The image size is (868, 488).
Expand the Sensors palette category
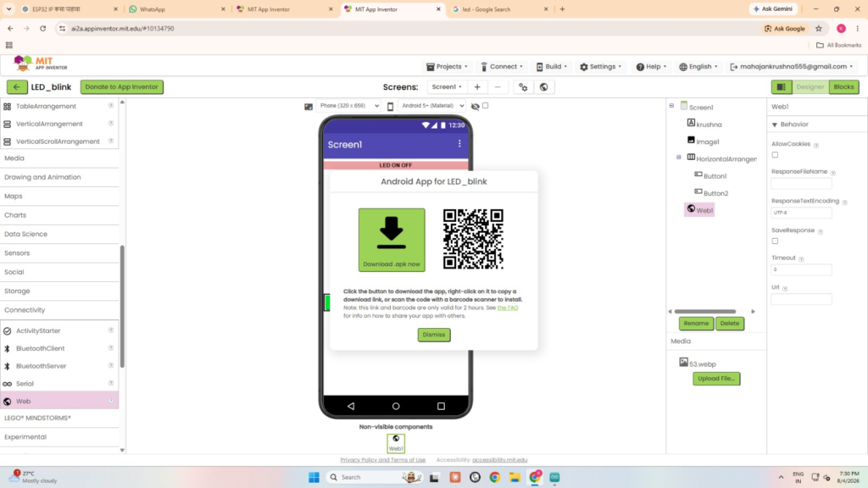click(59, 252)
